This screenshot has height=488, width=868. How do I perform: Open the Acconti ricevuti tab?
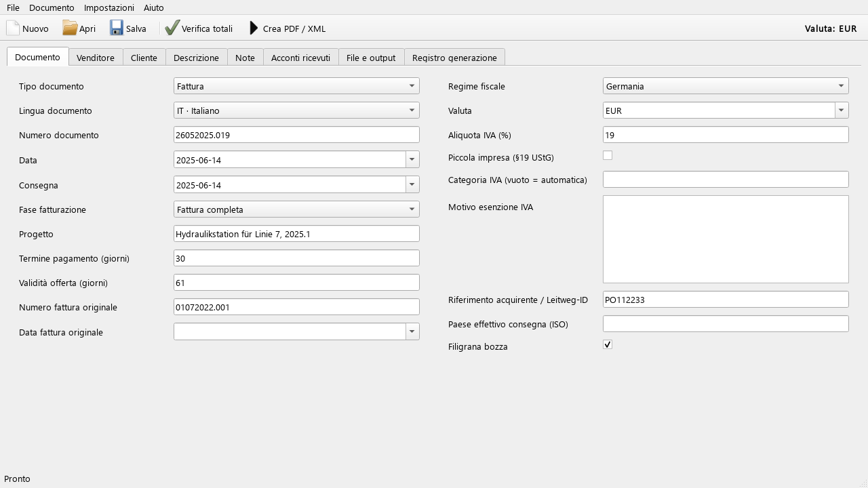(x=300, y=58)
